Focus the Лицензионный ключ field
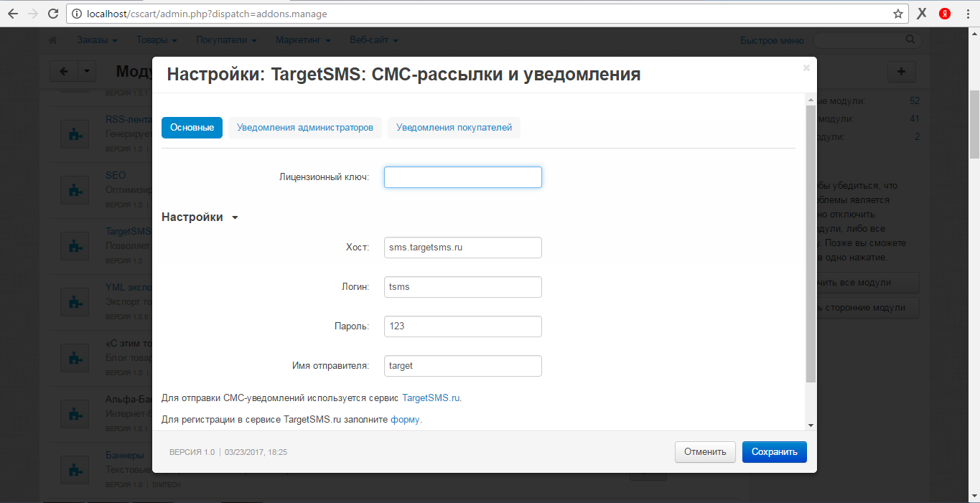980x503 pixels. 463,177
